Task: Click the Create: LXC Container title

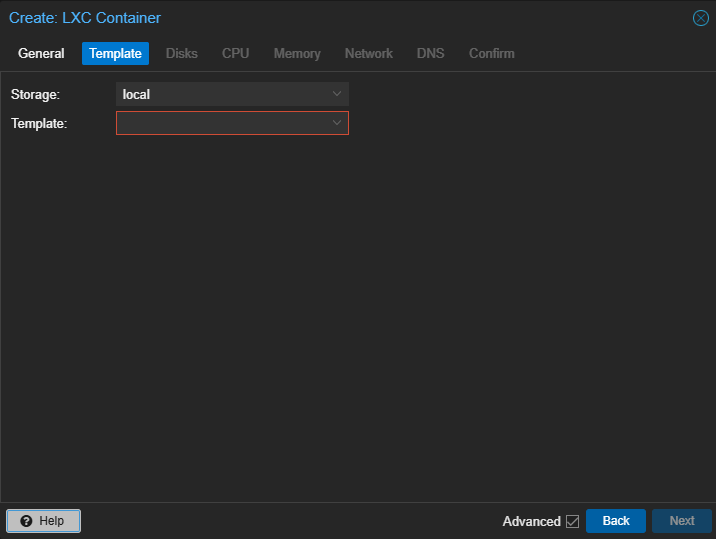Action: 85,18
